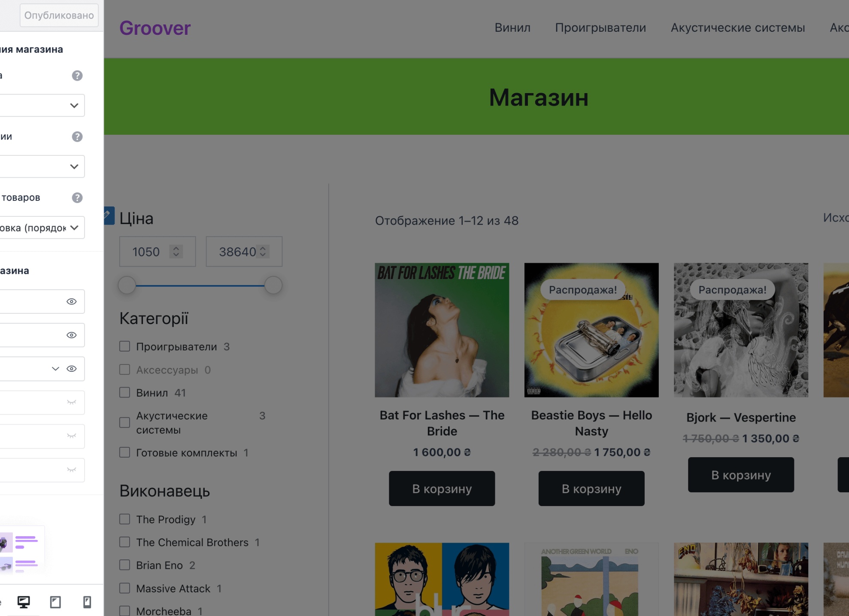Image resolution: width=849 pixels, height=616 pixels.
Task: Click the minimum price field 1050
Action: point(158,252)
